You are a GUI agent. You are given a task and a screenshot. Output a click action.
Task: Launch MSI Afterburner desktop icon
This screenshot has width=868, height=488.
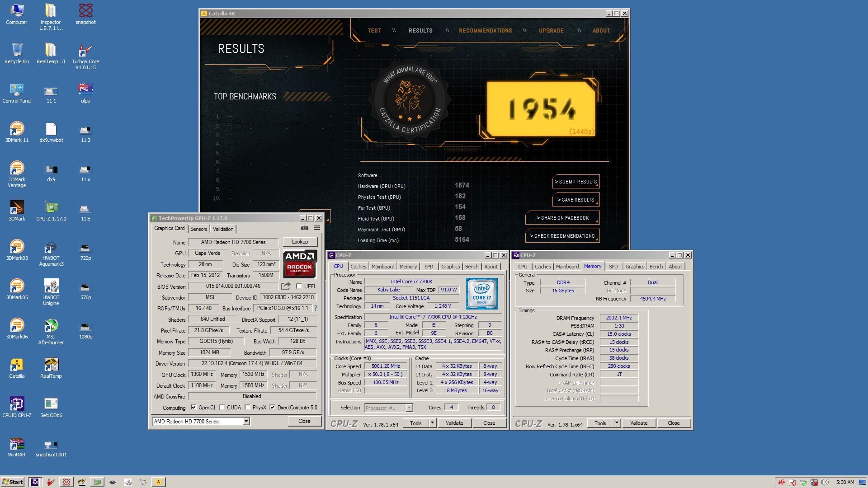pos(51,331)
